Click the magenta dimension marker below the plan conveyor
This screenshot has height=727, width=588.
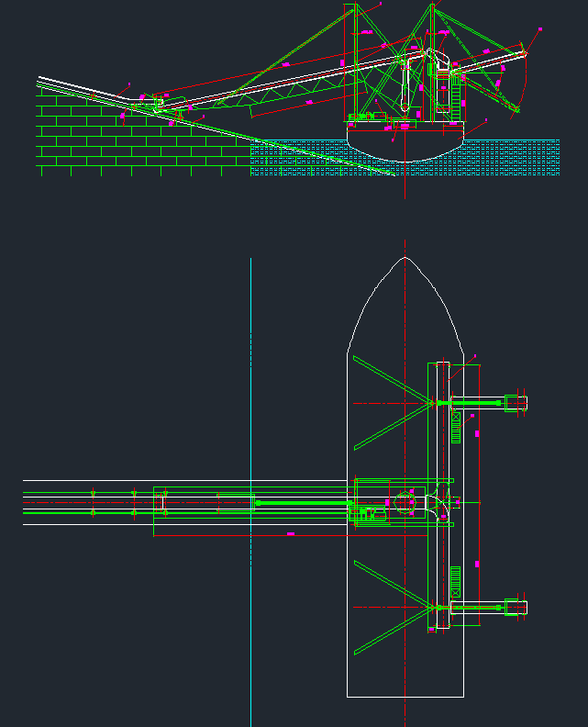(291, 532)
